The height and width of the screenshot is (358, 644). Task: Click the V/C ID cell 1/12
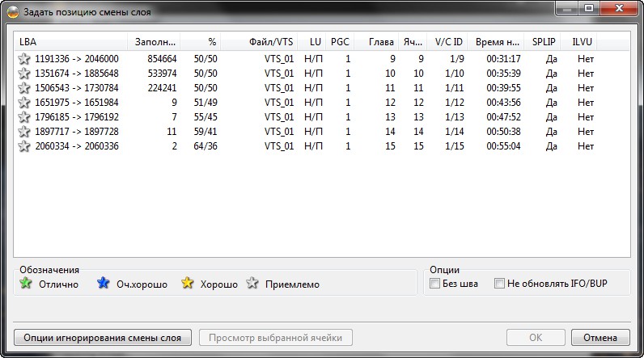pyautogui.click(x=455, y=103)
